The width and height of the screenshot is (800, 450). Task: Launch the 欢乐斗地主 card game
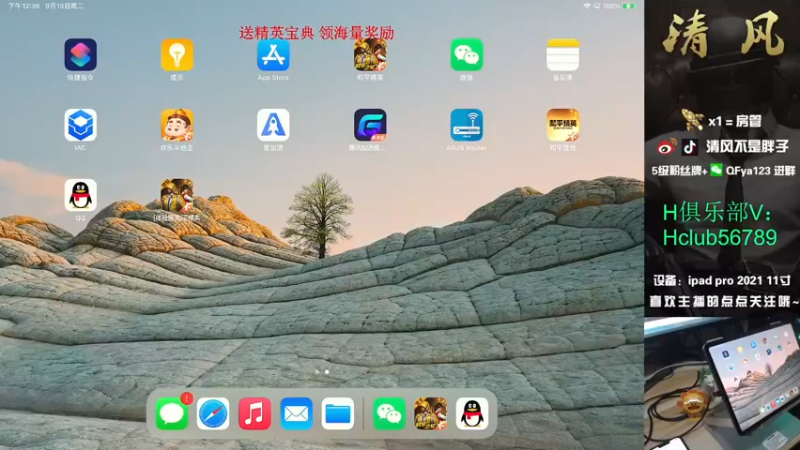click(177, 125)
